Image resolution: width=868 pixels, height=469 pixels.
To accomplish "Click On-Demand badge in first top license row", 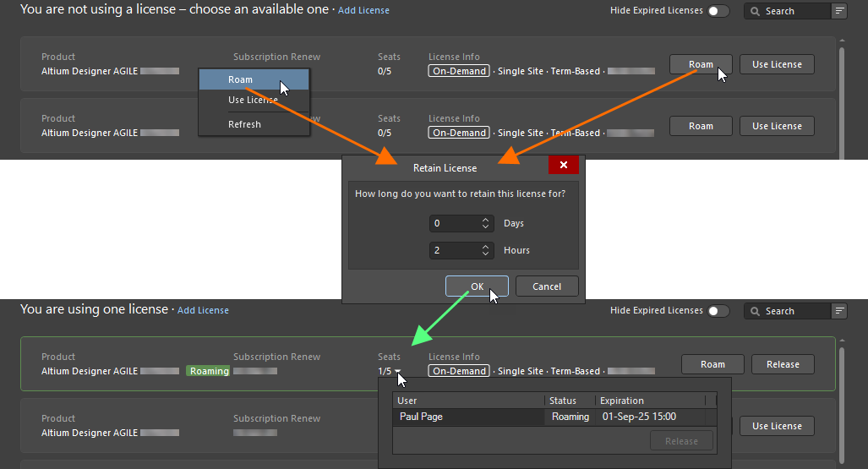I will pos(459,71).
